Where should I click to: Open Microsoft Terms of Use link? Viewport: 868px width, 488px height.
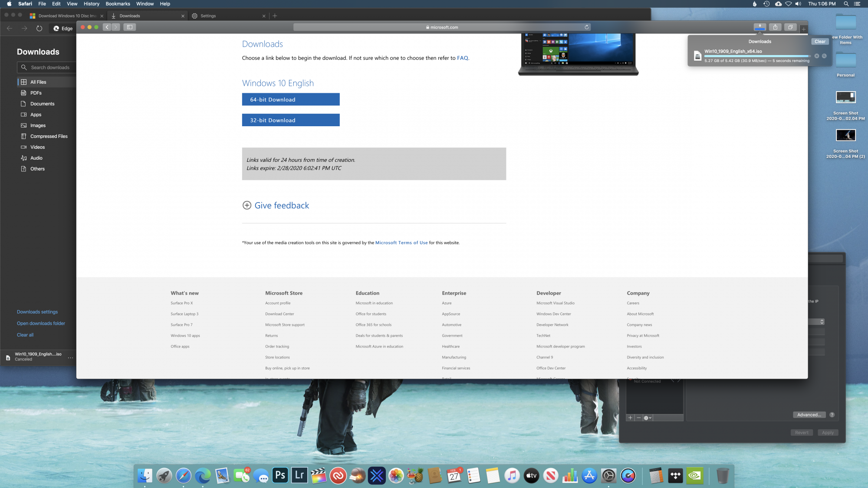pos(401,243)
